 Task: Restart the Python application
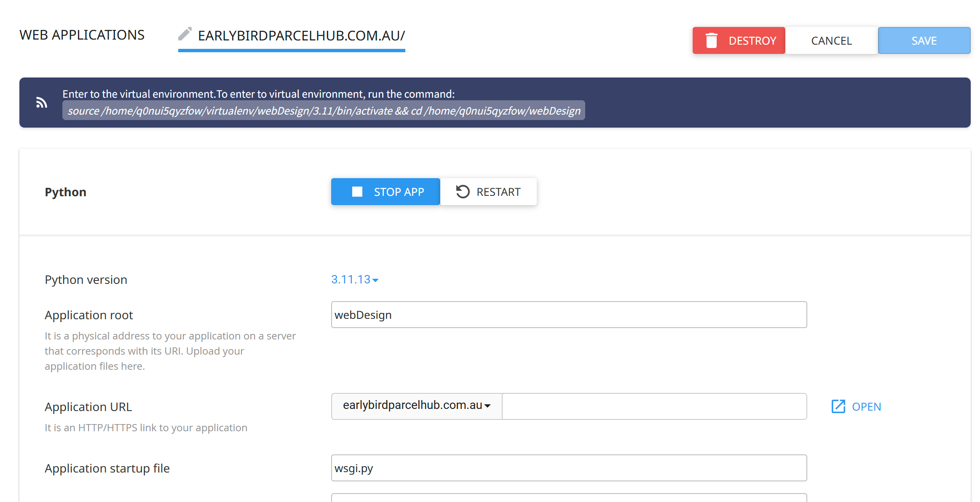pos(489,192)
